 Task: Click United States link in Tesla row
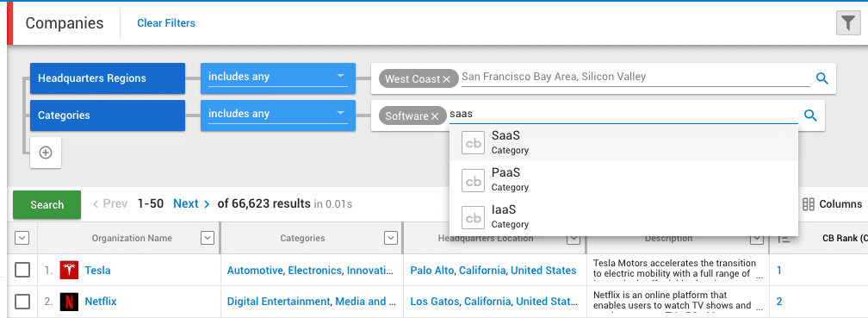click(543, 271)
